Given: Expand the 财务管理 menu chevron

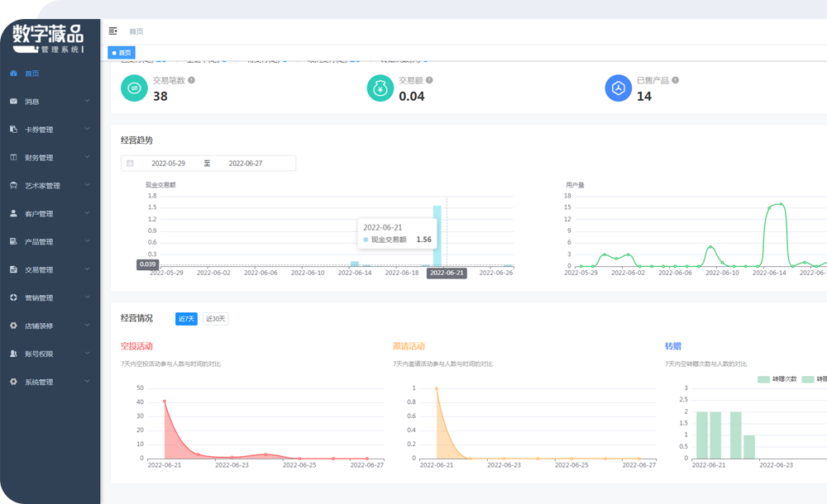Looking at the screenshot, I should [x=87, y=157].
